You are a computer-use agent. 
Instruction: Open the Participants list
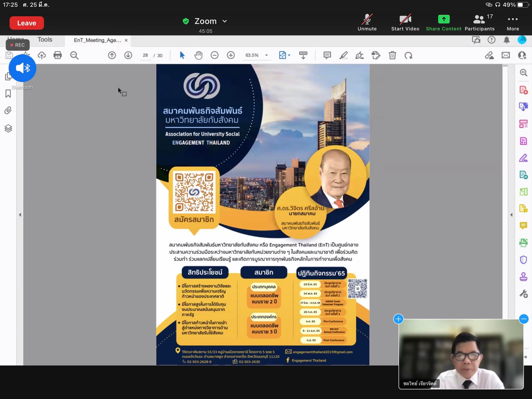click(x=480, y=23)
